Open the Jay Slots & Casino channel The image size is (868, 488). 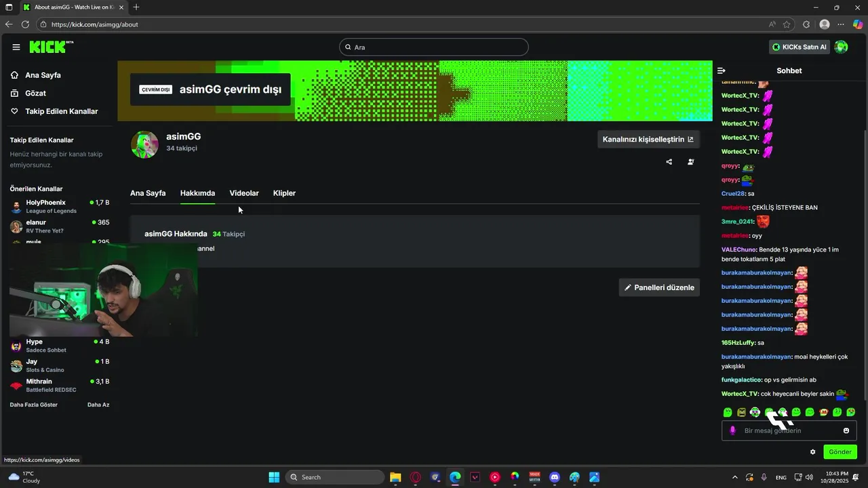tap(60, 365)
